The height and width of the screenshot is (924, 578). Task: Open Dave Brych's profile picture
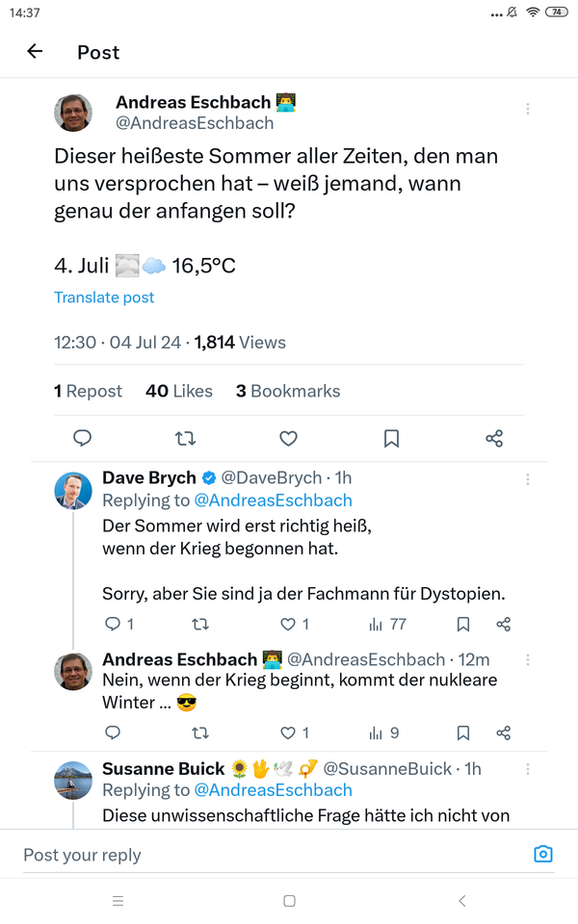click(x=73, y=491)
